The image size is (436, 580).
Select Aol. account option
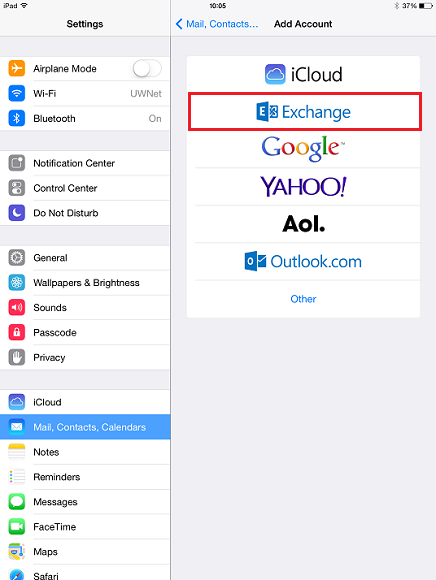[x=304, y=224]
